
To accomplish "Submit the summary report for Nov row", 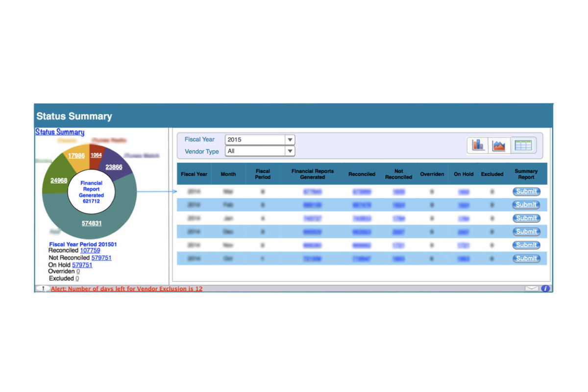I will click(526, 245).
